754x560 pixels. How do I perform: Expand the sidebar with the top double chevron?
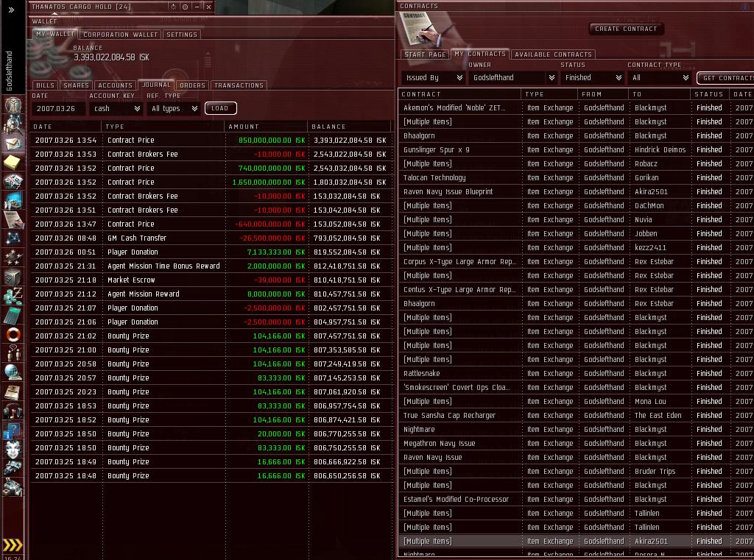pyautogui.click(x=12, y=10)
